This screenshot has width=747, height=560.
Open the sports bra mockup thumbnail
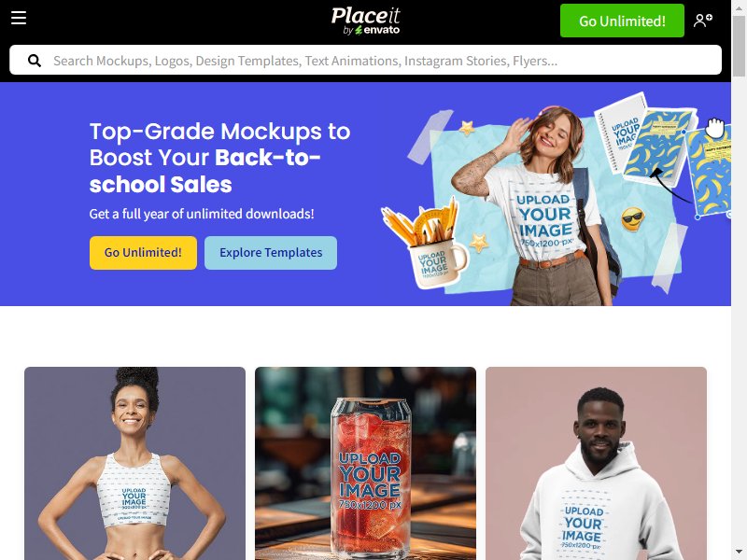coord(134,463)
